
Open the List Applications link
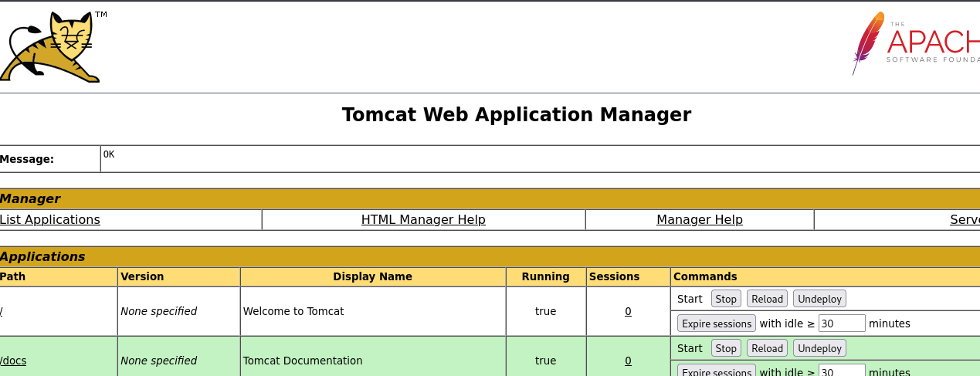(49, 219)
